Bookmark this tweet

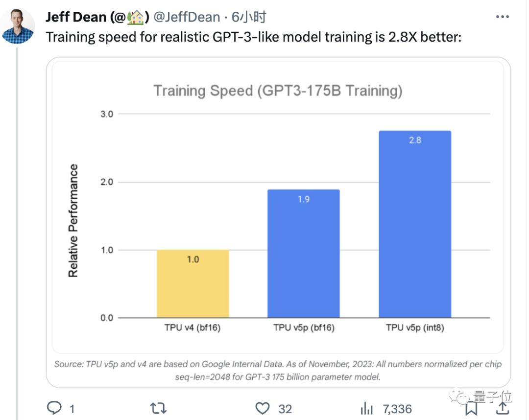tap(471, 407)
